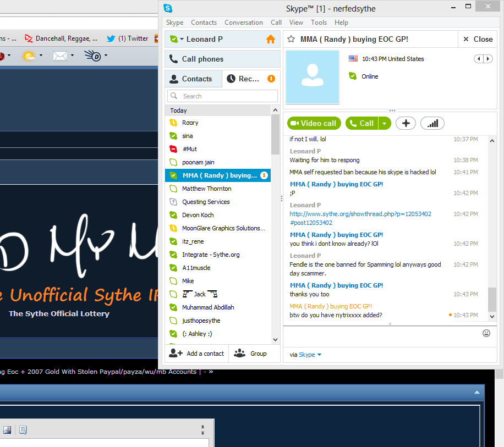504x447 pixels.
Task: Star the MMA ( Randy ) conversation as favorite
Action: pyautogui.click(x=291, y=39)
